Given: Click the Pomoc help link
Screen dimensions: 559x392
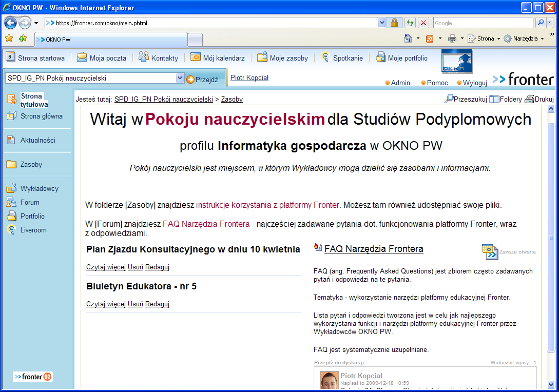Looking at the screenshot, I should [434, 83].
